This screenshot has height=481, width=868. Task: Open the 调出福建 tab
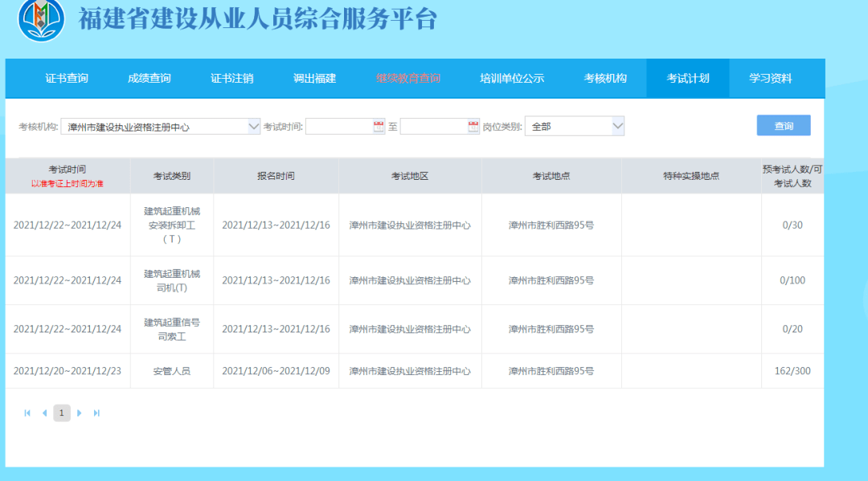pos(314,79)
